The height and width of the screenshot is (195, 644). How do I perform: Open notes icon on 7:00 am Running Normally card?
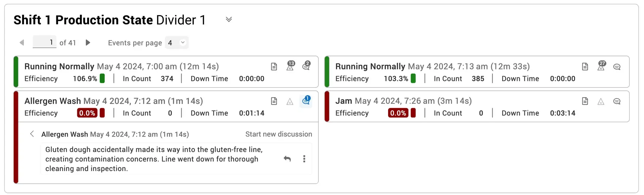[x=274, y=67]
